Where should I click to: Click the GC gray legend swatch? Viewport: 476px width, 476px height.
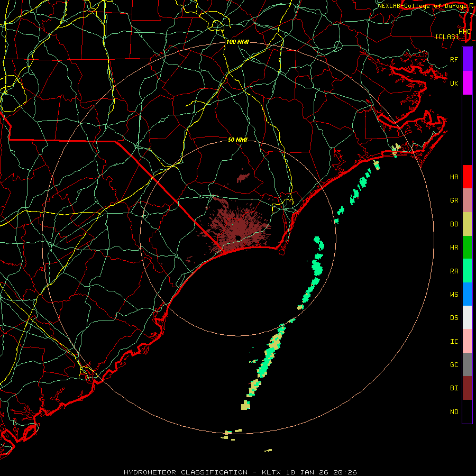pos(467,364)
